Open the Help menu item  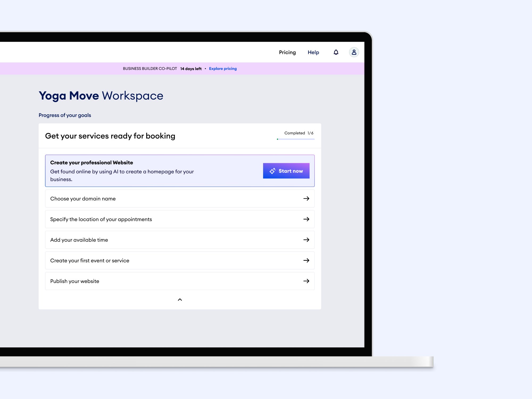313,52
